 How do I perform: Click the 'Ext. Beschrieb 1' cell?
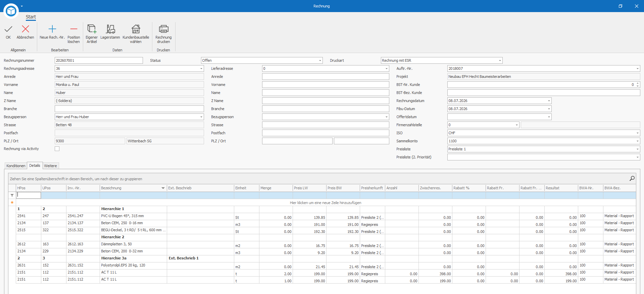point(200,258)
